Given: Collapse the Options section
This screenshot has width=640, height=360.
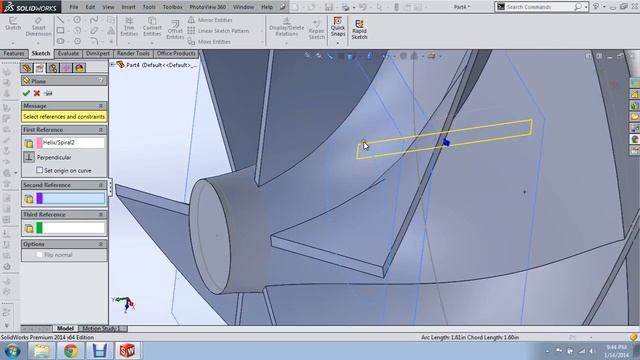Looking at the screenshot, I should (x=101, y=244).
